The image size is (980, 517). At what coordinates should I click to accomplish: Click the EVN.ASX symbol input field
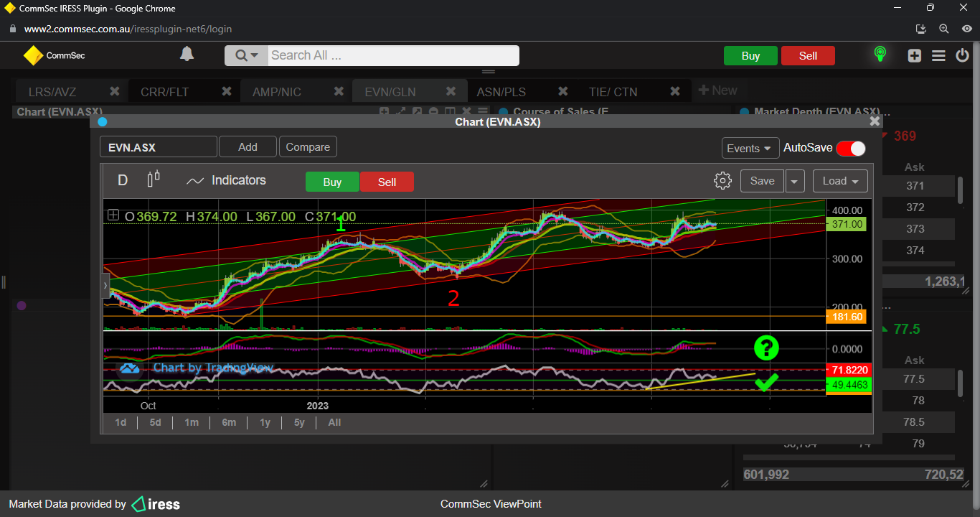coord(158,147)
